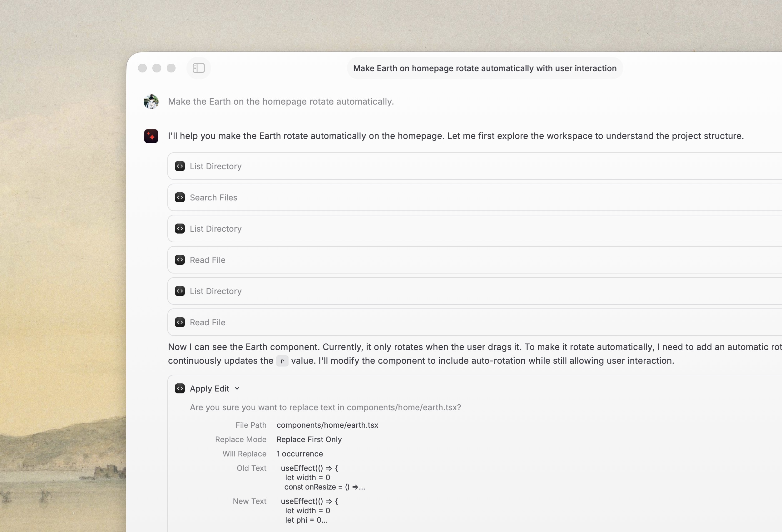The width and height of the screenshot is (782, 532).
Task: Click the Search Files code icon
Action: 180,197
